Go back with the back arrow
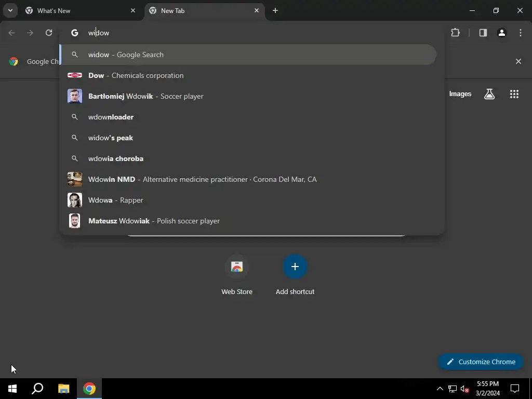532x399 pixels. click(x=11, y=33)
